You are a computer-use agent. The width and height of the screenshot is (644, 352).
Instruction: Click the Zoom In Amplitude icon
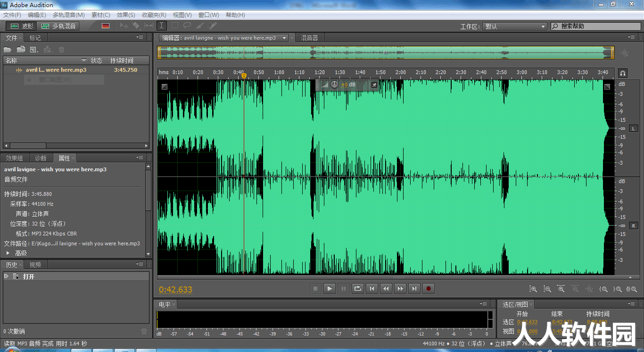(x=533, y=289)
